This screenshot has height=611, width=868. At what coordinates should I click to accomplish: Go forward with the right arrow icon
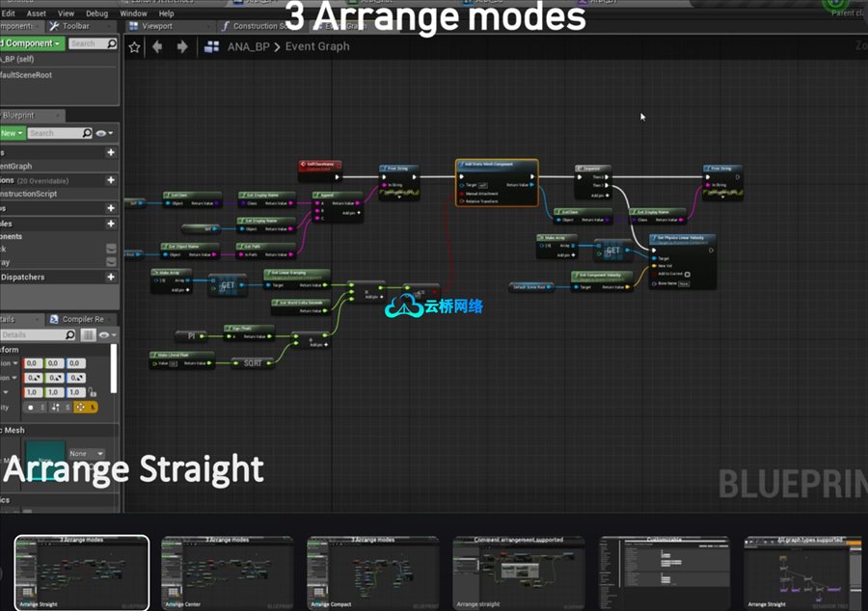[x=182, y=47]
